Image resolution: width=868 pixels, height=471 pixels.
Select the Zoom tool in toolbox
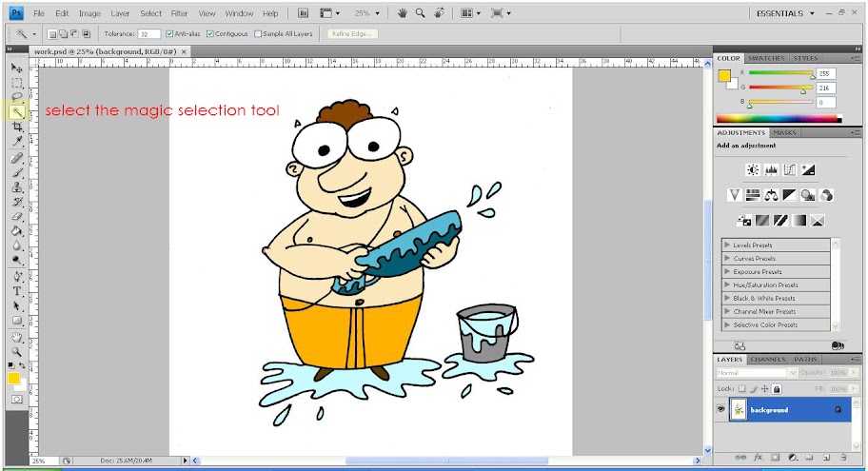click(16, 351)
